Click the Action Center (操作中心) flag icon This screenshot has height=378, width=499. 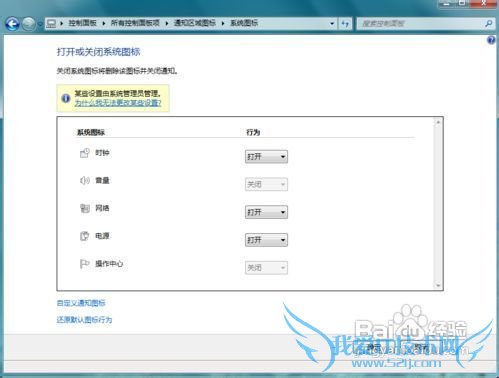(x=85, y=264)
